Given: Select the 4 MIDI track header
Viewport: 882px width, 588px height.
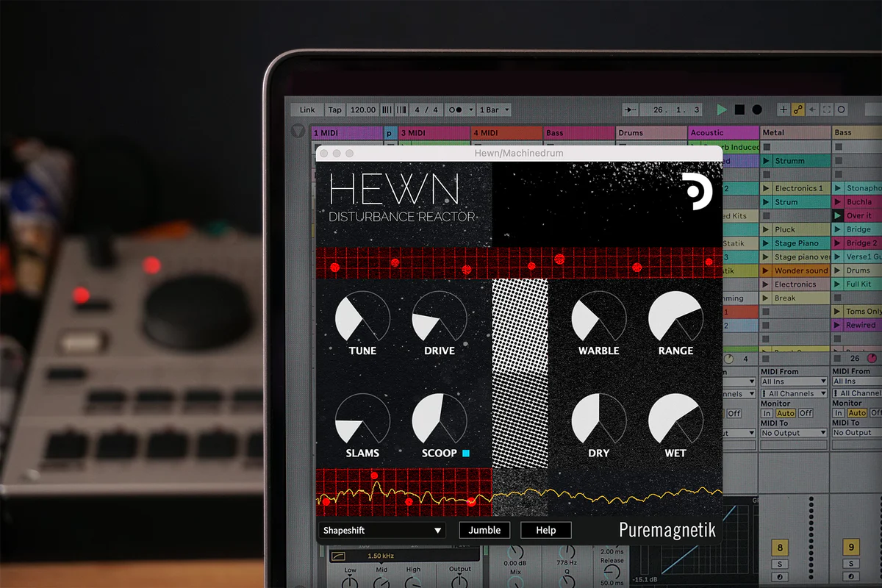Looking at the screenshot, I should (506, 133).
